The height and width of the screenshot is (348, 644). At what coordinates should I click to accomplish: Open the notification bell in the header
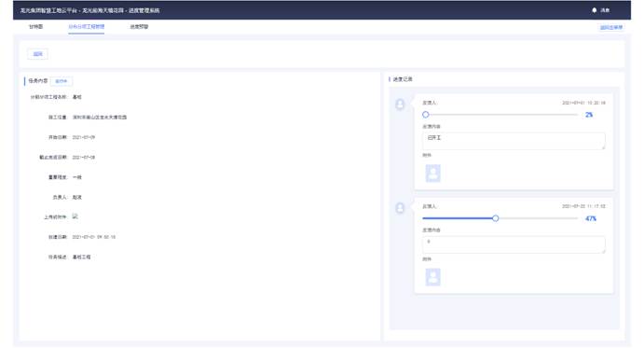point(594,10)
